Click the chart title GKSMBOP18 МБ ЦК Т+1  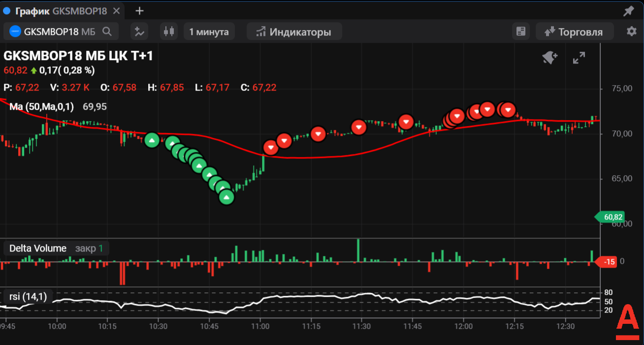pos(78,56)
